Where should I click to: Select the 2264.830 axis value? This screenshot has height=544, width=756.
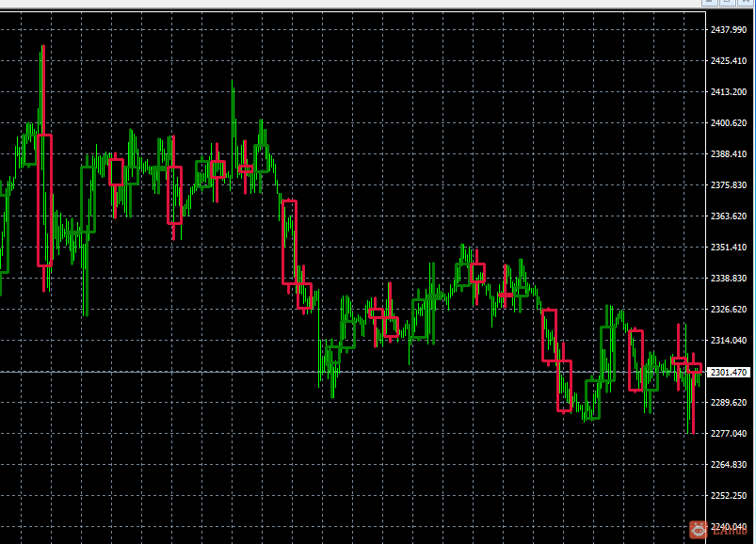[729, 465]
